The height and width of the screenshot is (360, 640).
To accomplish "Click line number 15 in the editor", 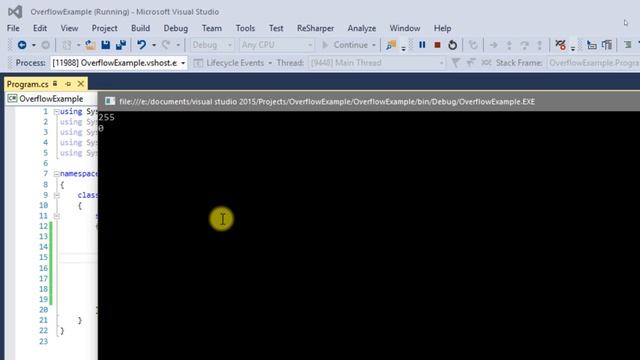I will click(43, 257).
